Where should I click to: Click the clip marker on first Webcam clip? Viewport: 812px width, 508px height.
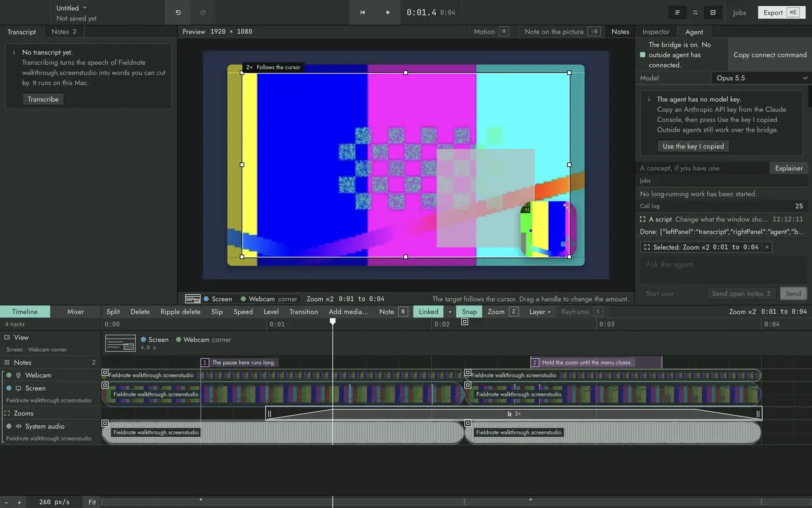[105, 373]
